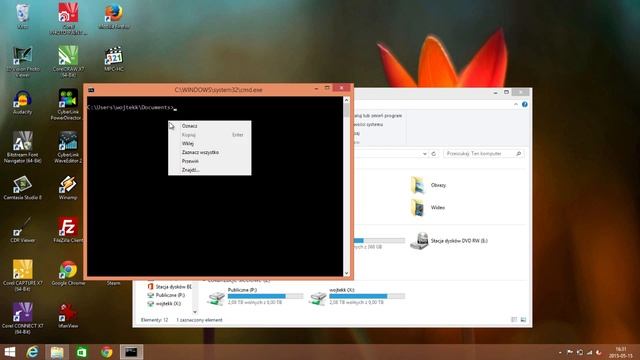Open Explorer help question mark
640x360 pixels.
click(x=524, y=104)
